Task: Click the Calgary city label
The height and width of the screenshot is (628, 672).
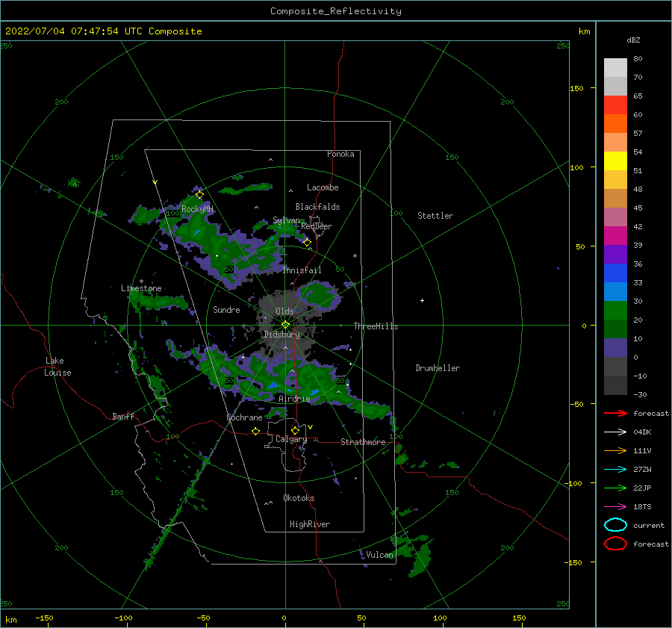Action: (x=291, y=439)
